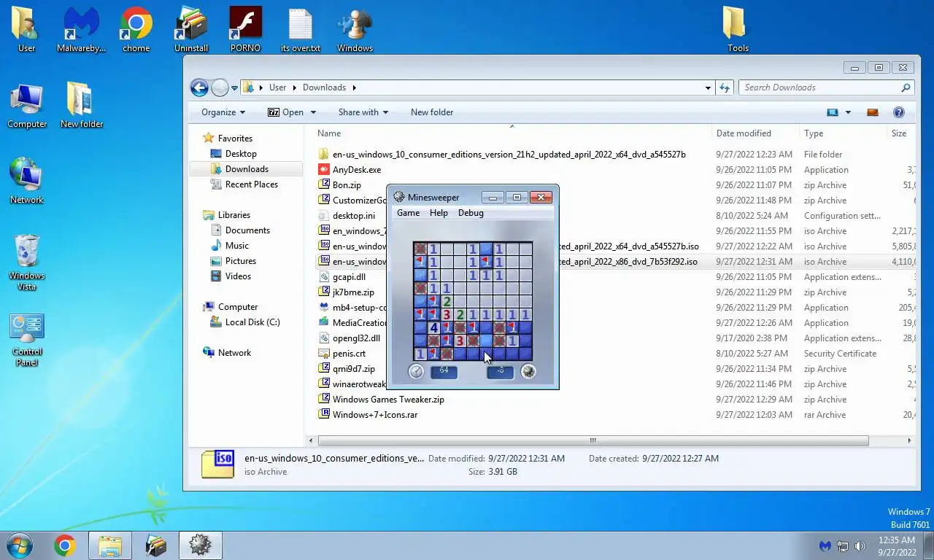Image resolution: width=934 pixels, height=560 pixels.
Task: Open the New folder desktop icon
Action: tap(81, 106)
